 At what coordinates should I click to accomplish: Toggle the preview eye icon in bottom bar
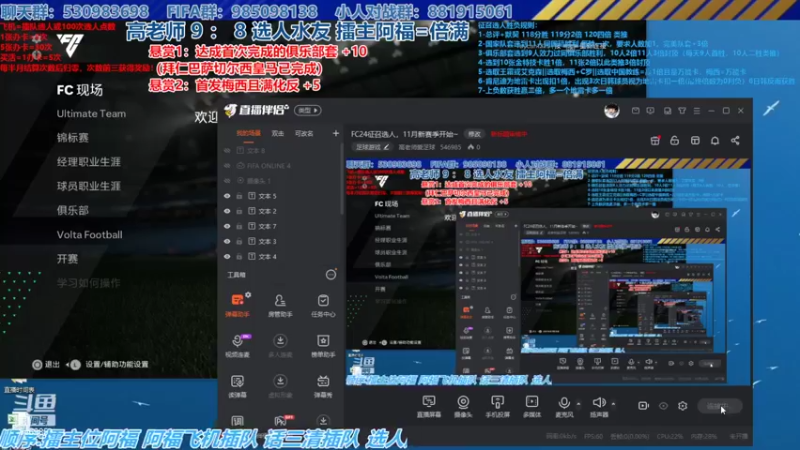click(x=663, y=406)
